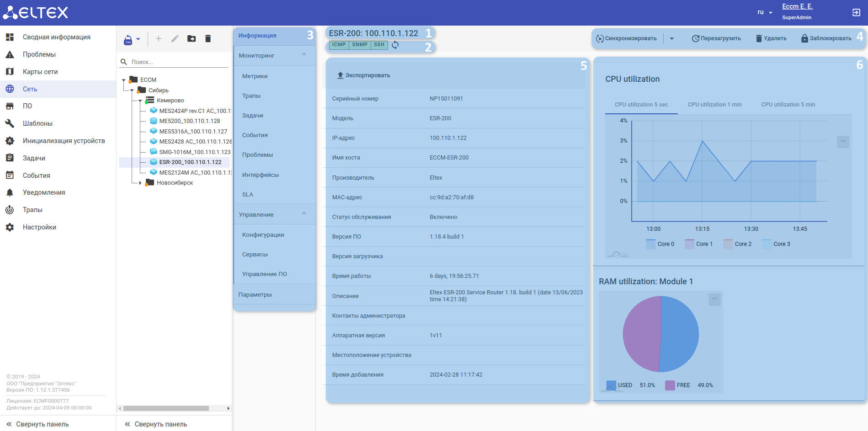Select the Сеть globe icon in sidebar
The width and height of the screenshot is (868, 431).
[10, 89]
